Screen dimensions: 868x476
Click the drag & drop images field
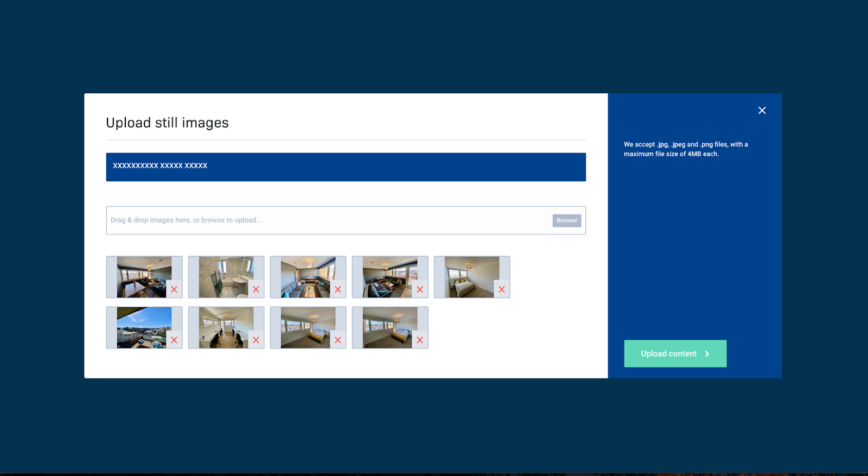325,220
